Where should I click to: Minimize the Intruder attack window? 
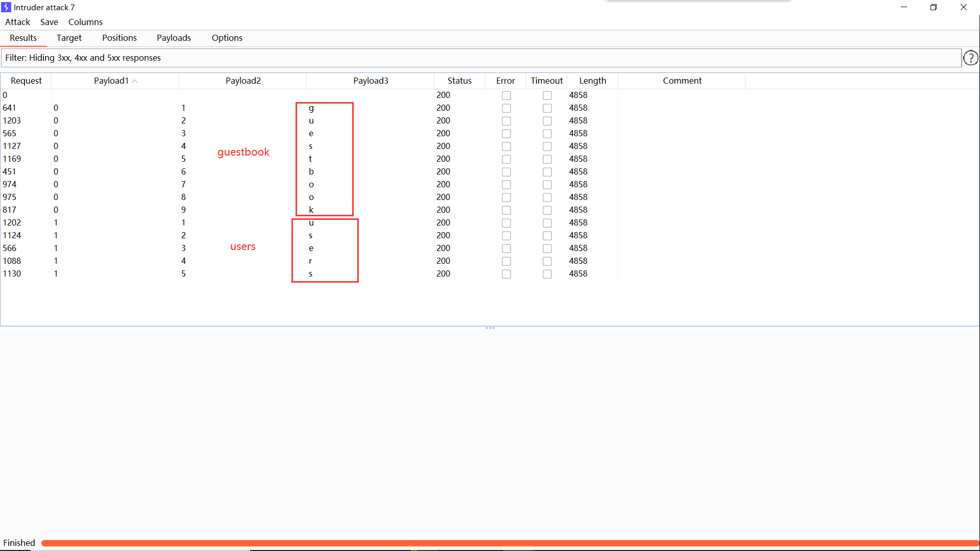tap(904, 7)
